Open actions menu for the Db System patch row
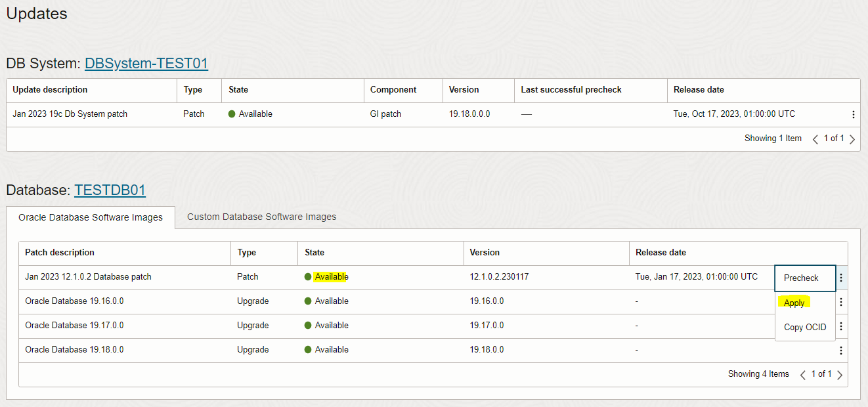The height and width of the screenshot is (407, 868). coord(853,114)
